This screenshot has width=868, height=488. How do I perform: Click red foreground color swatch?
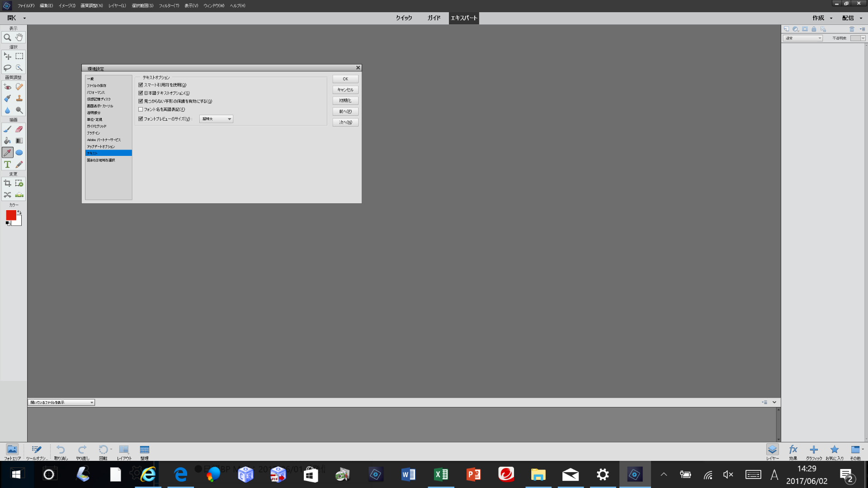(11, 216)
